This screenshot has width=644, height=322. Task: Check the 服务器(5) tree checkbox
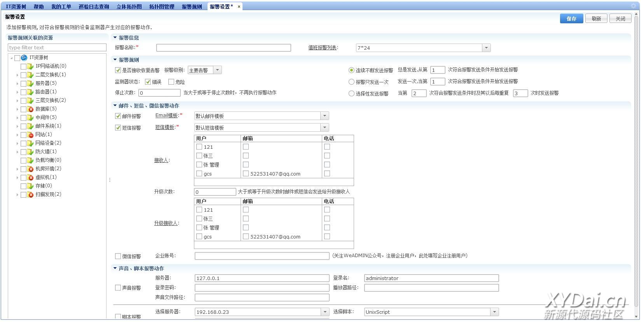23,83
